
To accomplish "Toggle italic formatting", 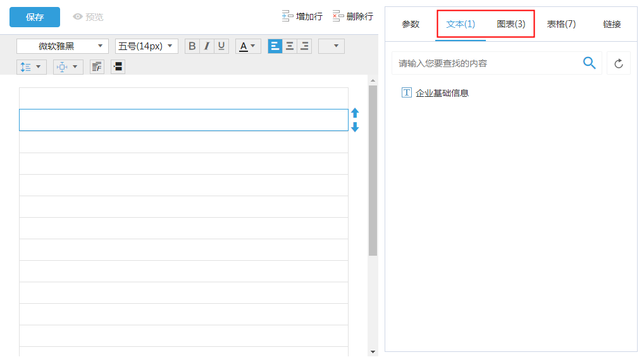I will click(x=207, y=46).
